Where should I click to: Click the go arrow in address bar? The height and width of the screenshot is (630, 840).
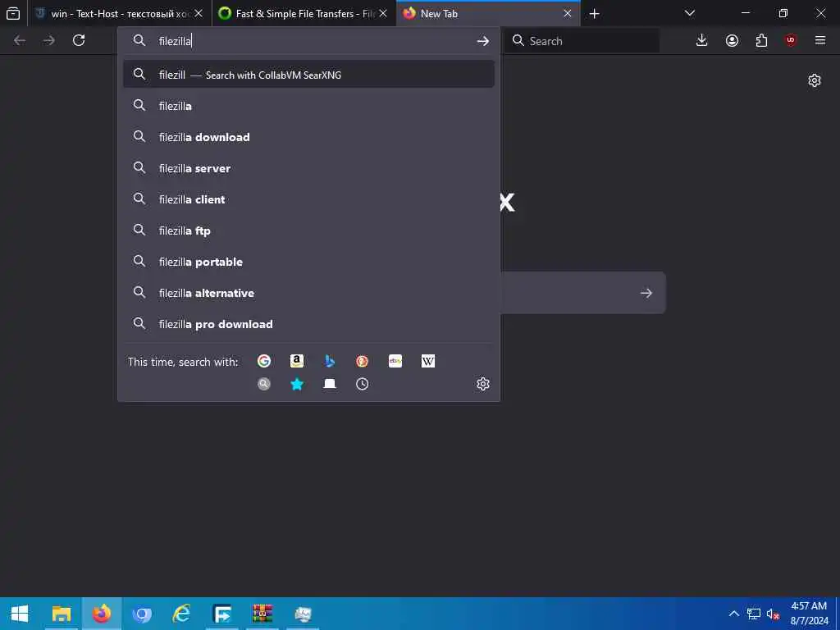click(482, 41)
